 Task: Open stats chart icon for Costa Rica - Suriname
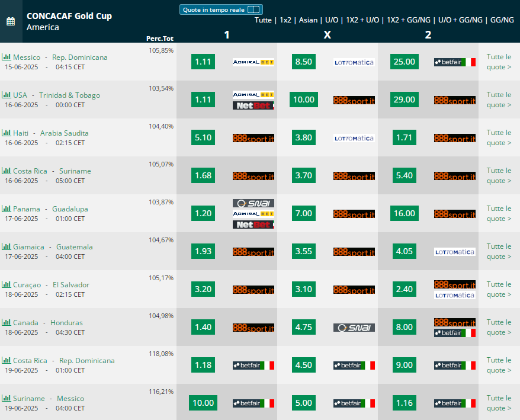coord(7,171)
